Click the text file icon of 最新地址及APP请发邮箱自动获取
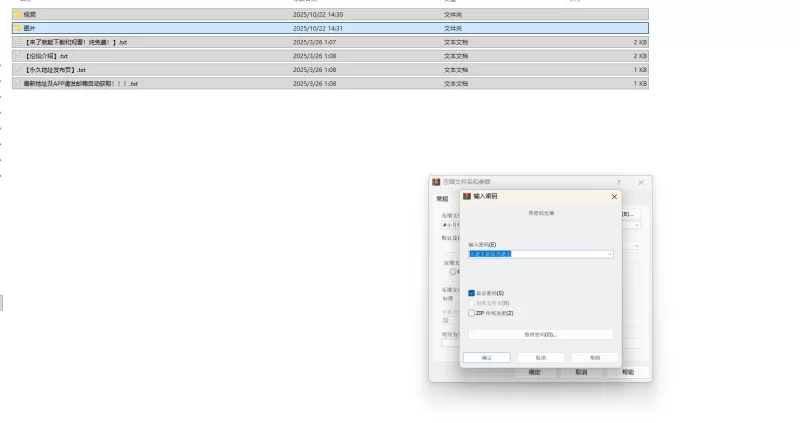The height and width of the screenshot is (423, 800). coord(18,84)
